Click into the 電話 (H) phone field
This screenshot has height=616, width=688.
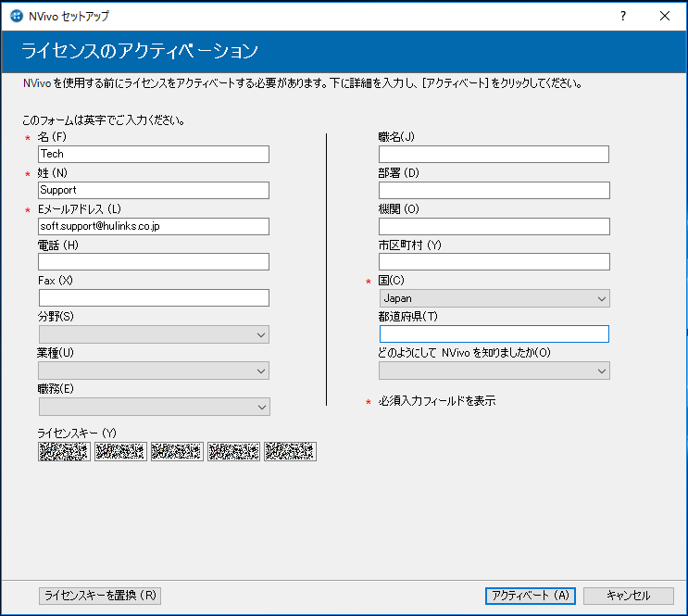click(154, 261)
